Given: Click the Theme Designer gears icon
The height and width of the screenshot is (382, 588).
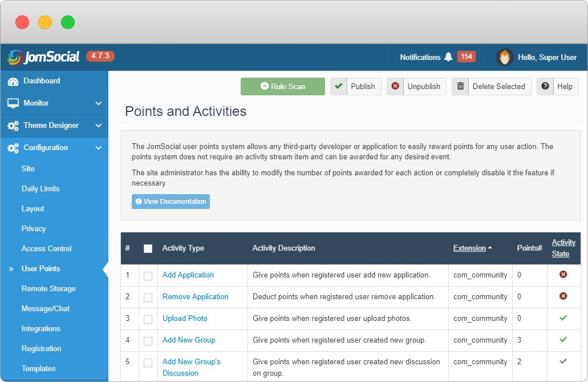Looking at the screenshot, I should [x=13, y=126].
